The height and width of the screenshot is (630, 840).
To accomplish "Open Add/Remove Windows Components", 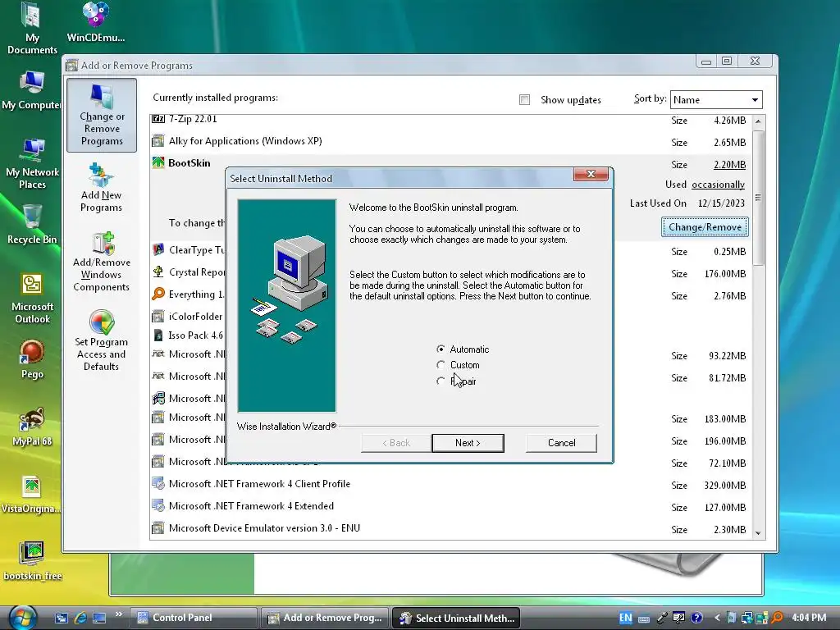I will [101, 262].
